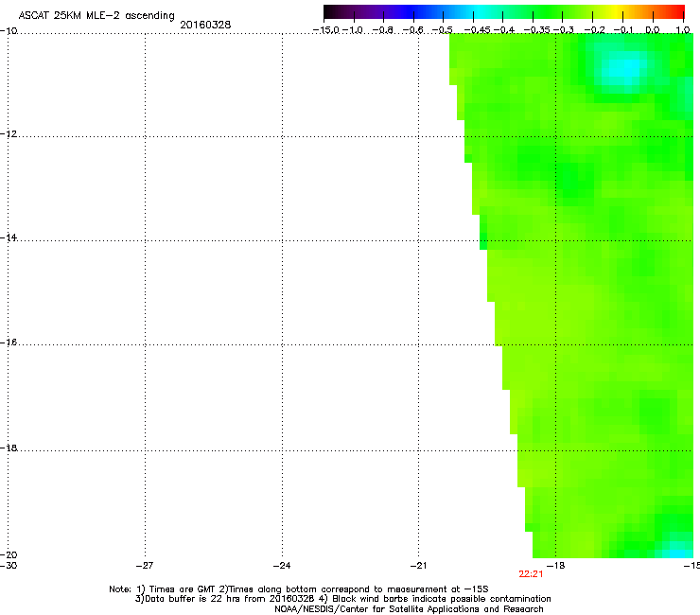Viewport: 700px width, 615px height.
Task: Click the cyan patch at swath bottom-right corner
Action: (x=677, y=551)
